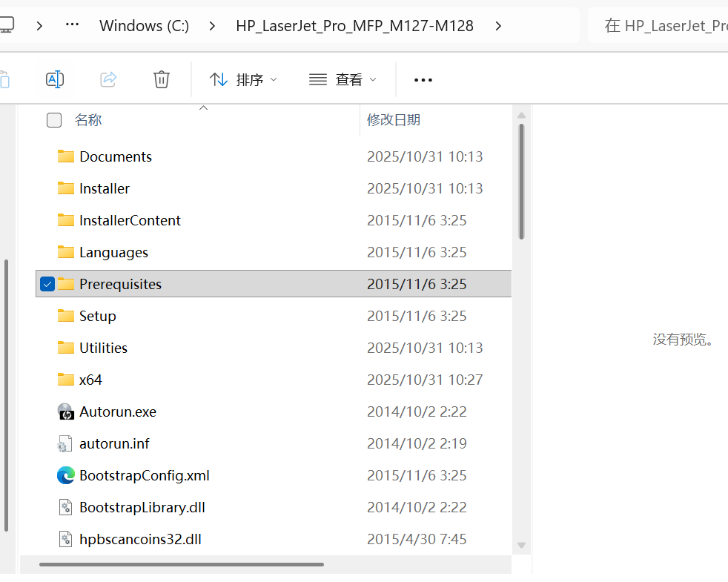728x582 pixels.
Task: Click the HP_LaserJet_Pro_MFP_M127-M128 breadcrumb
Action: point(354,25)
